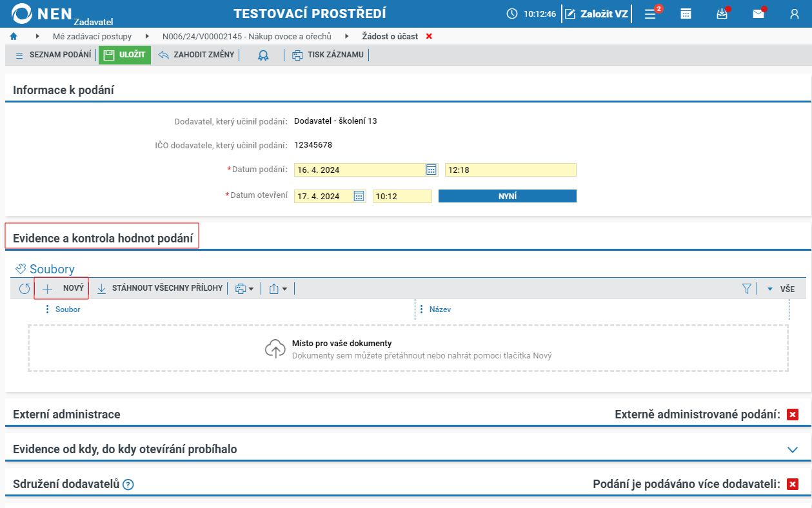Click the green Uložit button
This screenshot has width=812, height=508.
tap(124, 55)
